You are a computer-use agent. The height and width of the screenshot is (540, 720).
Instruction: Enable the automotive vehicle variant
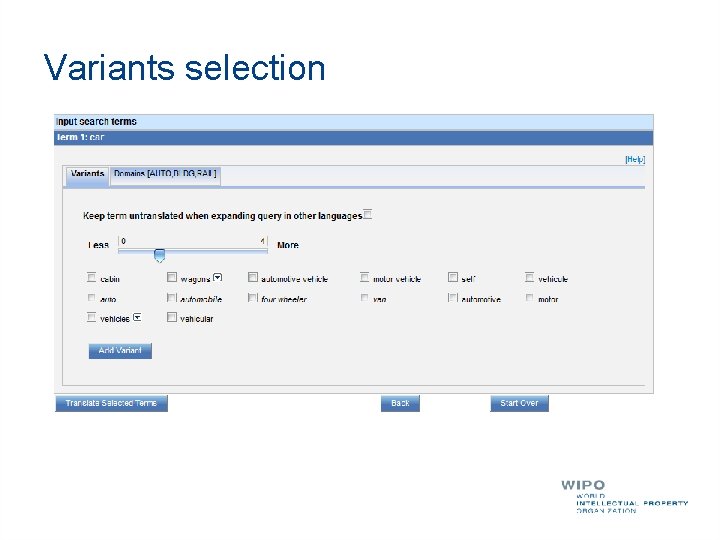click(253, 277)
